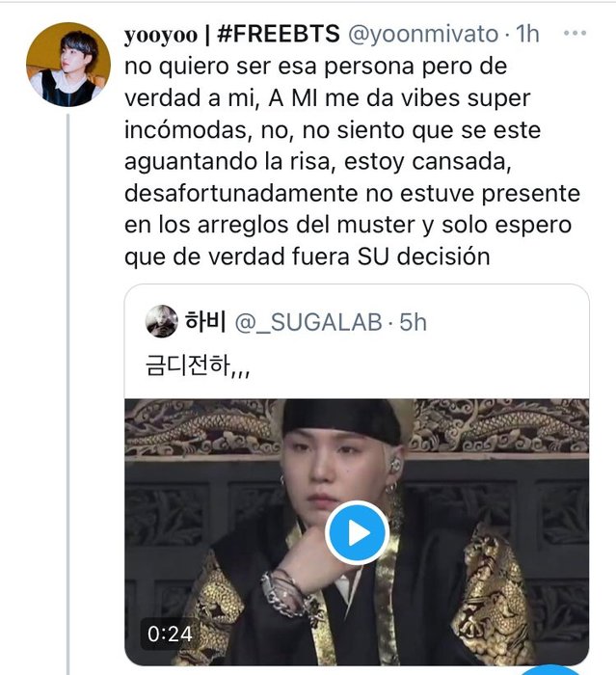Open the @yoonmivato handle link
Image resolution: width=616 pixels, height=675 pixels.
pos(427,35)
